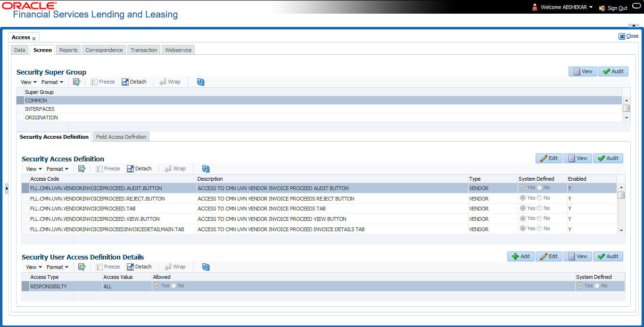Click Query by Example icon in Security Access Definition toolbar
This screenshot has height=327, width=644.
[x=82, y=169]
